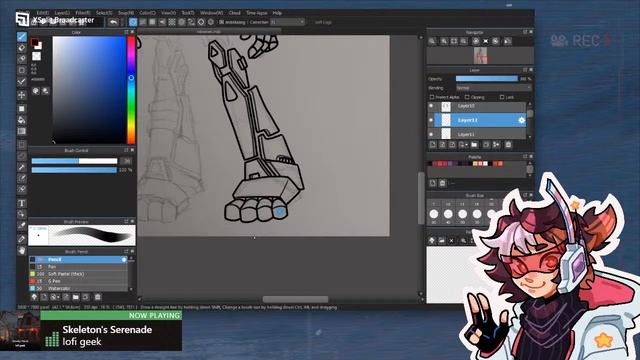
Task: Undock the Brush Control panel
Action: pos(126,150)
